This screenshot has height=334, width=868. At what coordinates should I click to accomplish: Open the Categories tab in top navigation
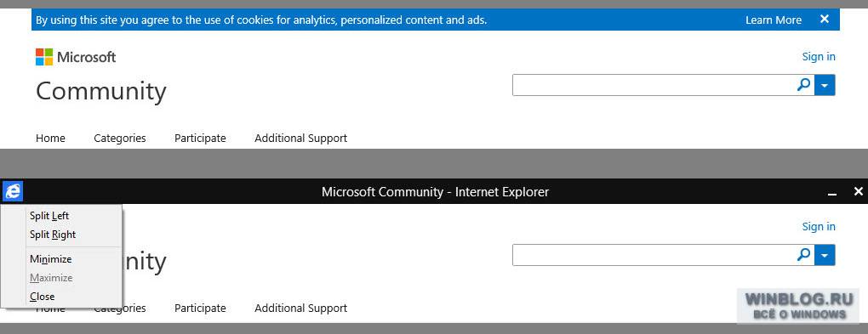point(120,138)
